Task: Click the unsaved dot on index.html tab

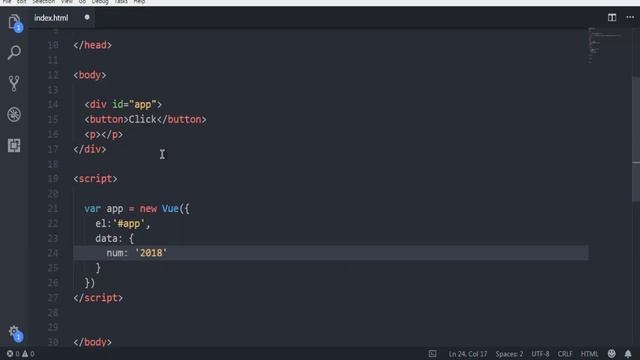Action: [x=87, y=17]
